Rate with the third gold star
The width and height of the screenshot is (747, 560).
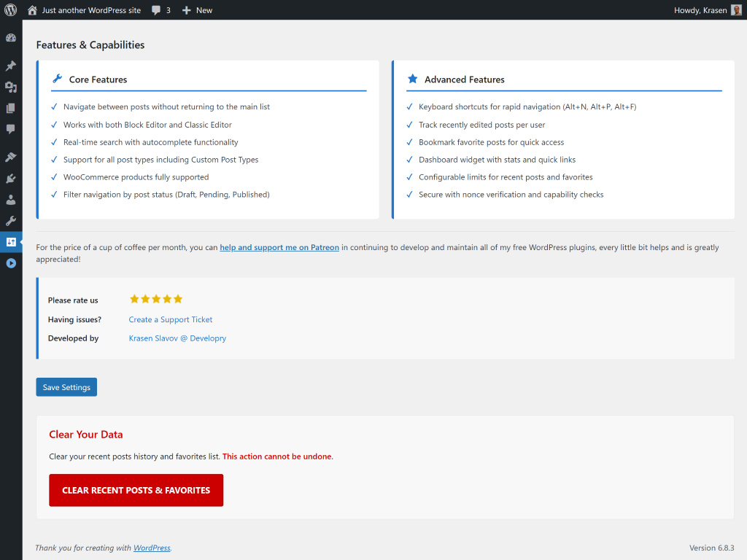156,299
